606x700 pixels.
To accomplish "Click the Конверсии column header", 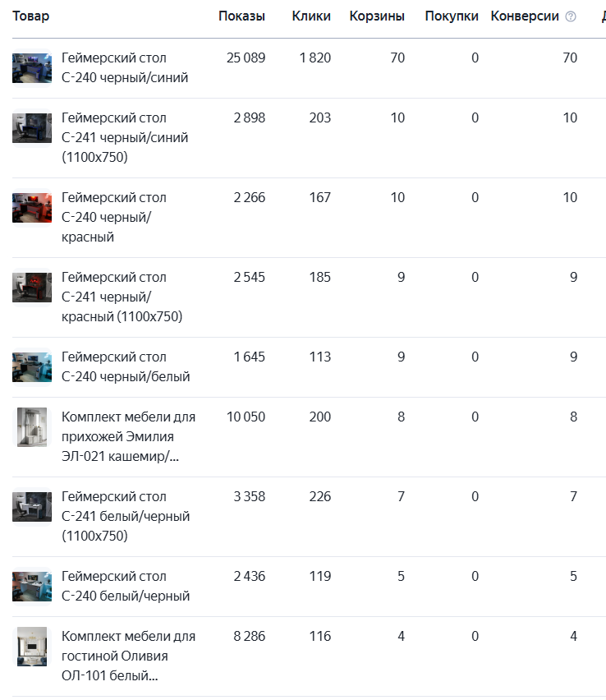I will click(525, 16).
